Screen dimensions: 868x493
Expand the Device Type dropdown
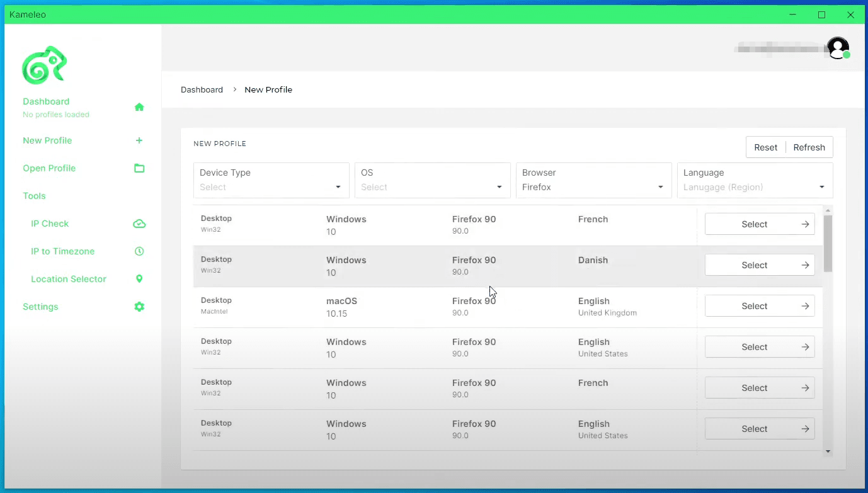(x=271, y=181)
